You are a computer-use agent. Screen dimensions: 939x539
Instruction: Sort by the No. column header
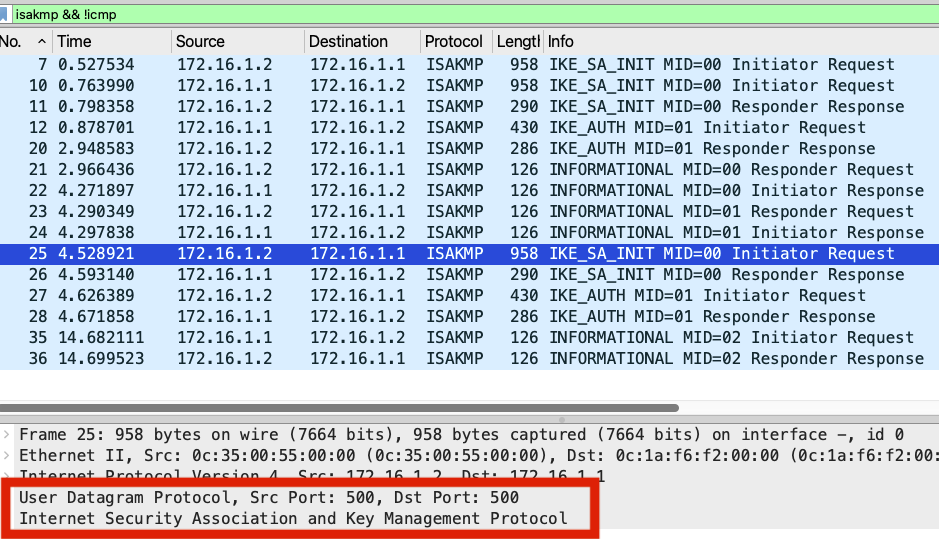[x=24, y=41]
